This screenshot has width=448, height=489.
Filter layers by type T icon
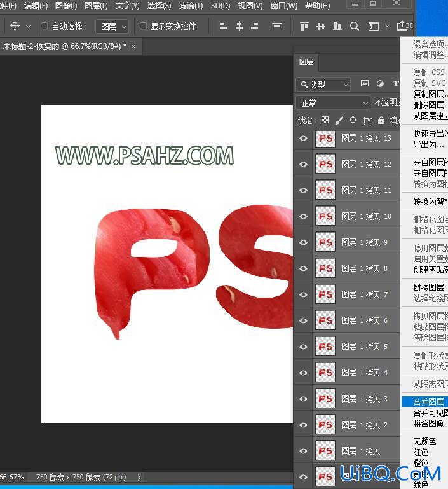point(396,83)
